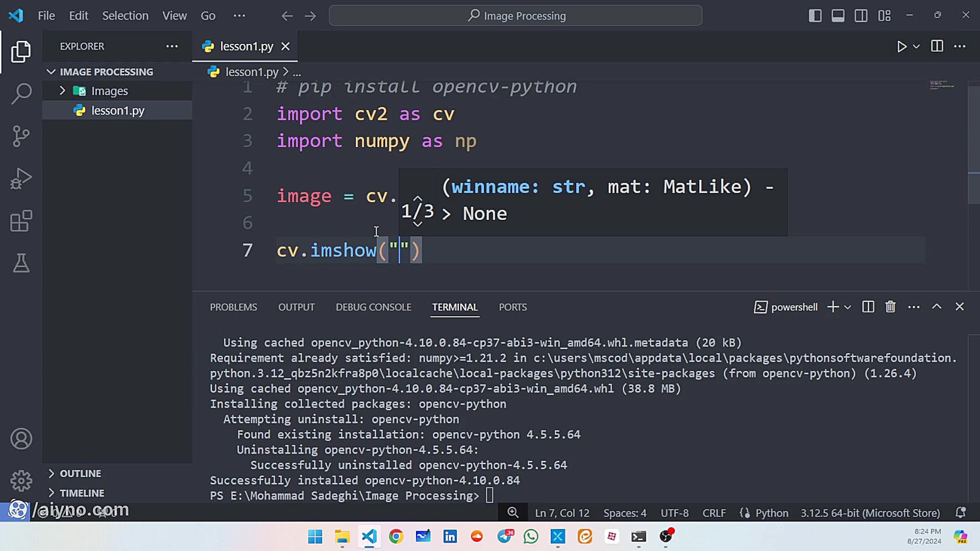980x551 pixels.
Task: Switch to the PROBLEMS tab
Action: tap(233, 307)
